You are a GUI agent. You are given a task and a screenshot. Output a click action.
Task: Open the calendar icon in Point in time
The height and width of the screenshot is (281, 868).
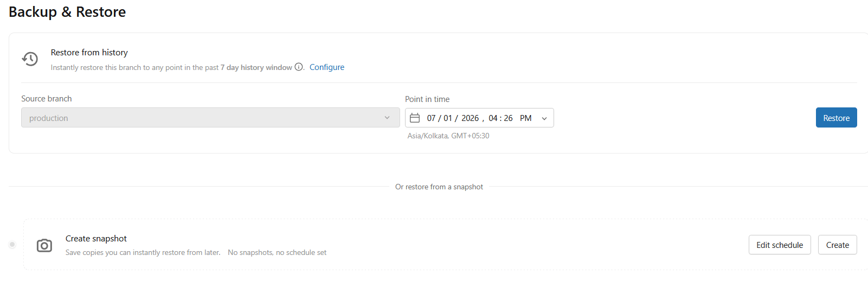[x=415, y=118]
